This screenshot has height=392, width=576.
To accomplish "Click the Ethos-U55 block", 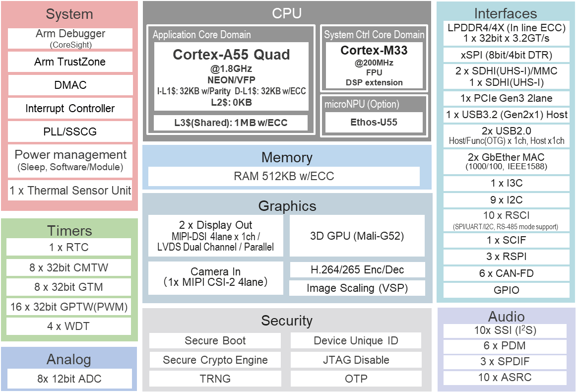I will point(374,122).
